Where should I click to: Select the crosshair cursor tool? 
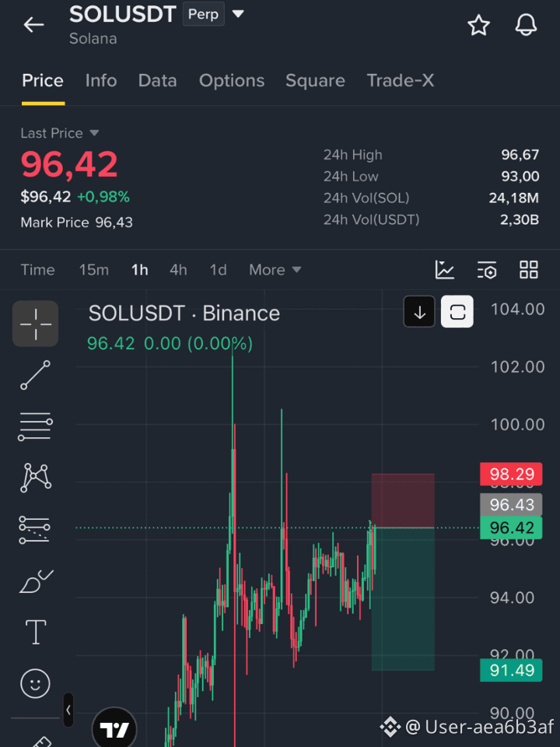point(35,324)
